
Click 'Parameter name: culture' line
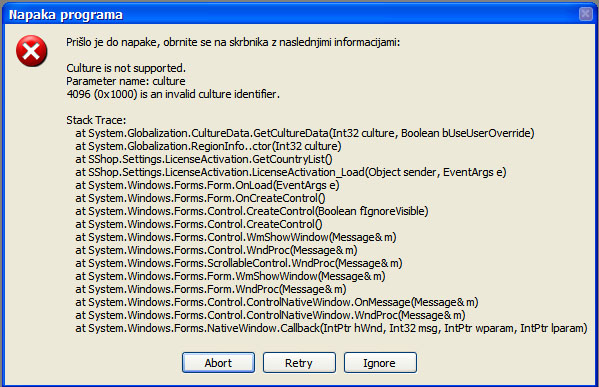pos(126,81)
